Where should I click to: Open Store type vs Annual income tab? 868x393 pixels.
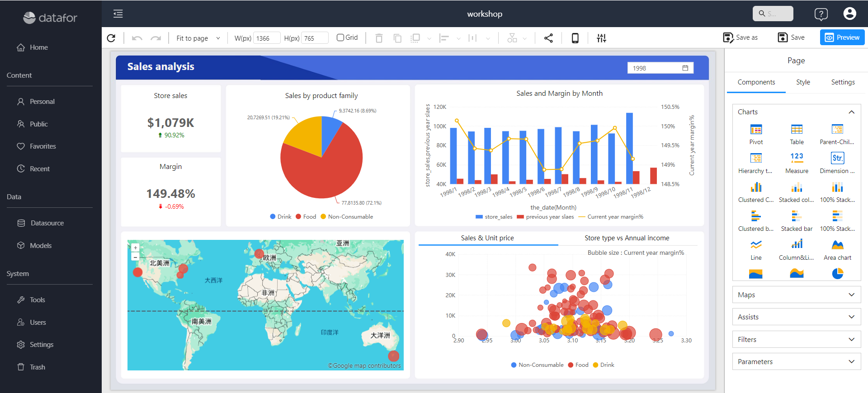tap(627, 238)
